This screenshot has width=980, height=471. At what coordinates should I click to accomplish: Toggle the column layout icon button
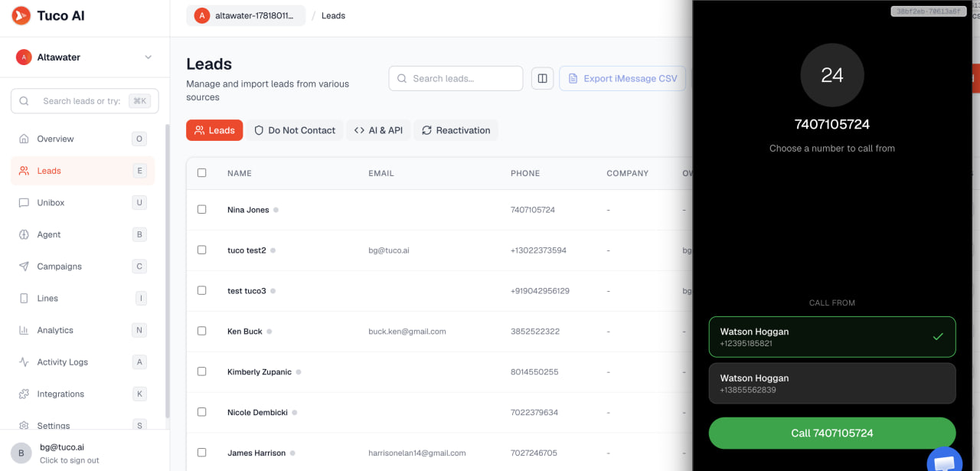[x=542, y=78]
